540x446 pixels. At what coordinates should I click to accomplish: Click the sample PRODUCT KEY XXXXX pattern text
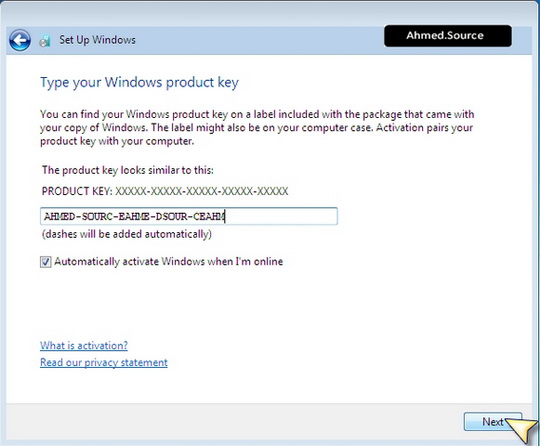(x=165, y=191)
